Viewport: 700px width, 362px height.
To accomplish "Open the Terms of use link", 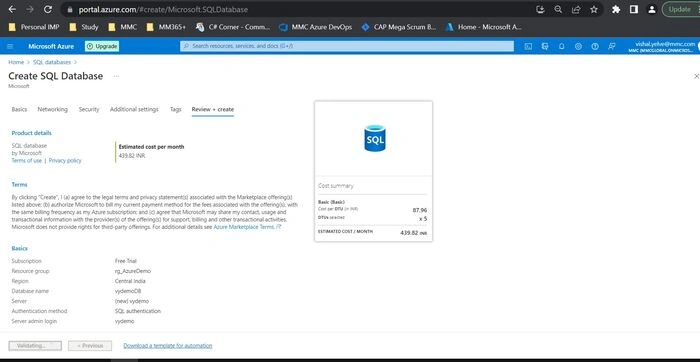I will point(26,161).
